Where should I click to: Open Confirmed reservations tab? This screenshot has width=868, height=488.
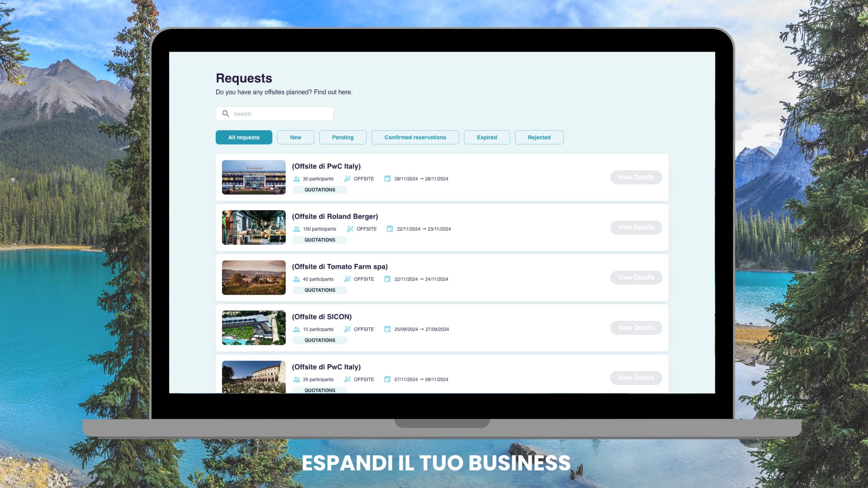tap(415, 137)
